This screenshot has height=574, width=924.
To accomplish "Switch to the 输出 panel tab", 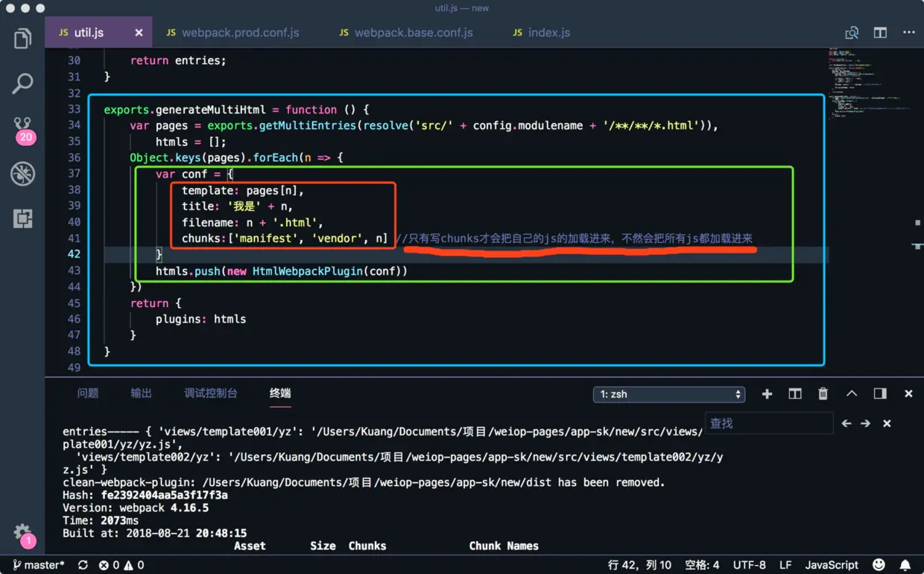I will pos(141,393).
